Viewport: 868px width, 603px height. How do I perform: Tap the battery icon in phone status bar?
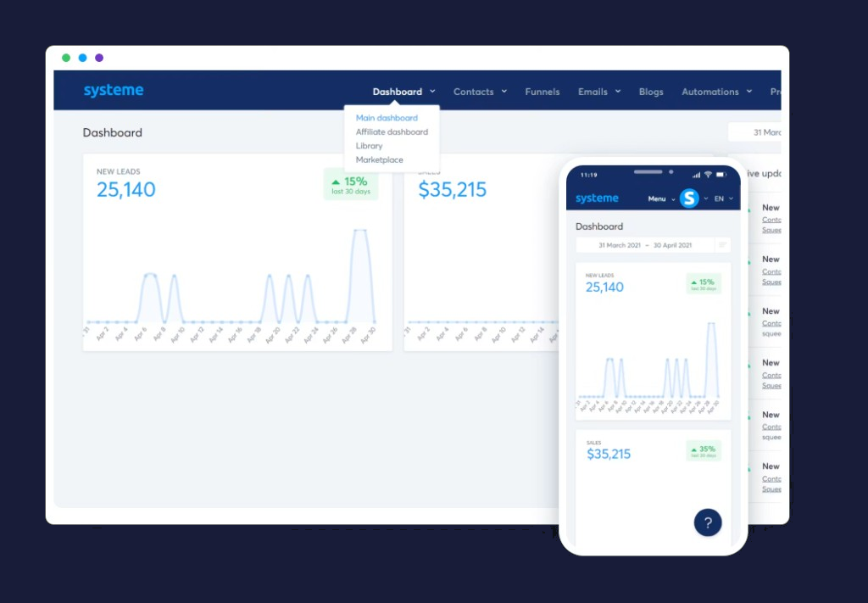click(721, 175)
